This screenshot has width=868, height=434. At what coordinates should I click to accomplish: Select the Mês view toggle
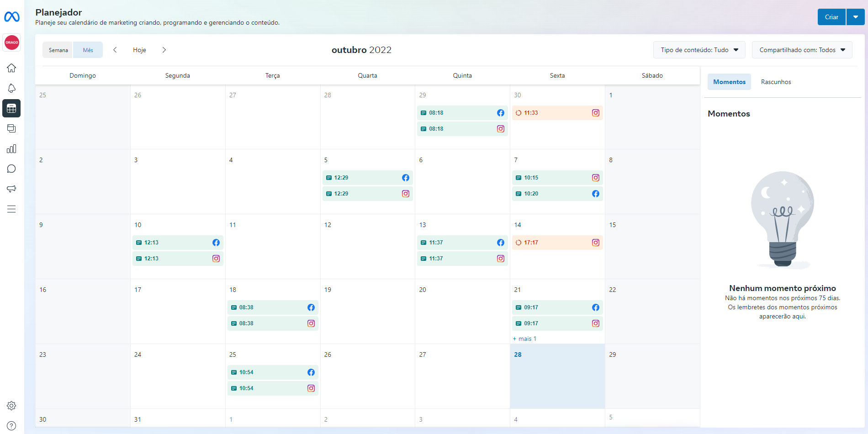(x=88, y=49)
